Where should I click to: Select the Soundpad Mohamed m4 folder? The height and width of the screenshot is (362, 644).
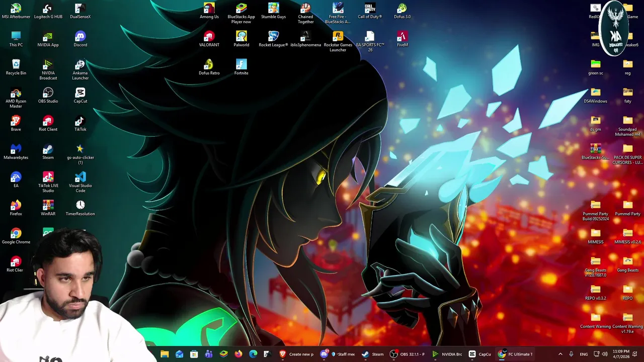click(628, 126)
